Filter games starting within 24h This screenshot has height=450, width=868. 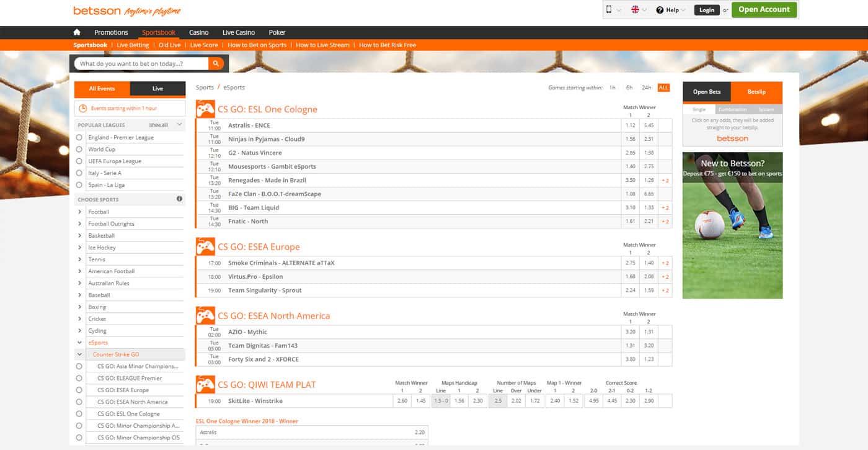(647, 88)
